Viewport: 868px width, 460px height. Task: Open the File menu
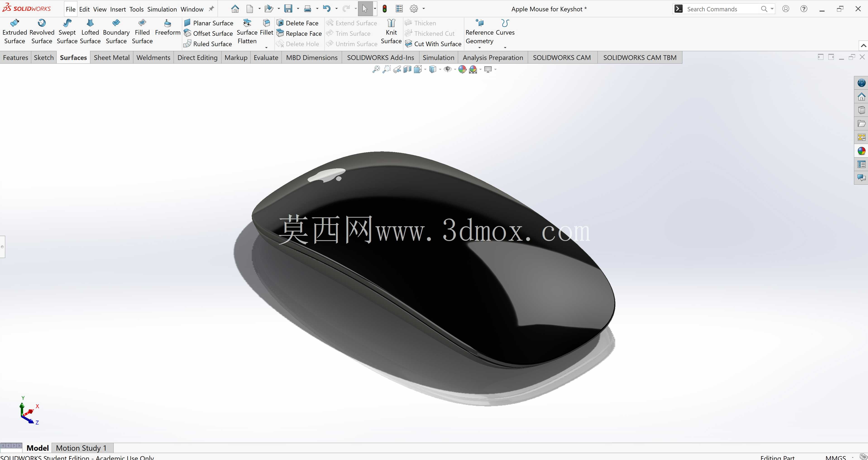click(70, 9)
